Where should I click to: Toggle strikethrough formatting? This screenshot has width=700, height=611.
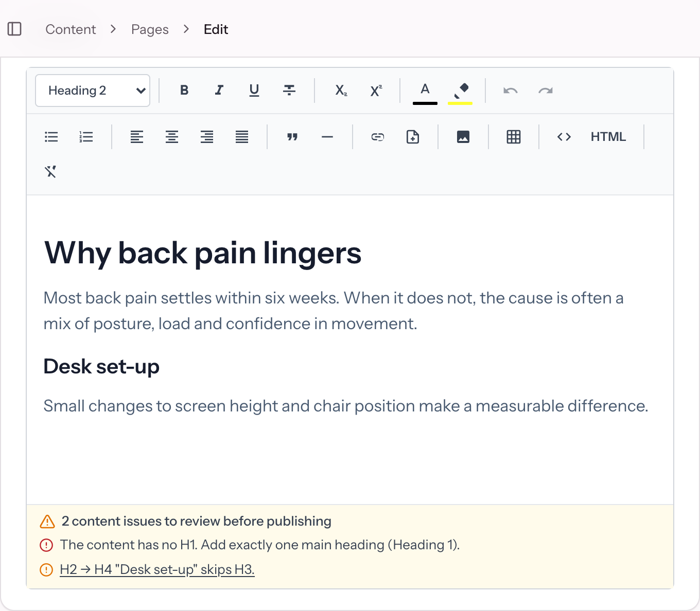click(289, 91)
